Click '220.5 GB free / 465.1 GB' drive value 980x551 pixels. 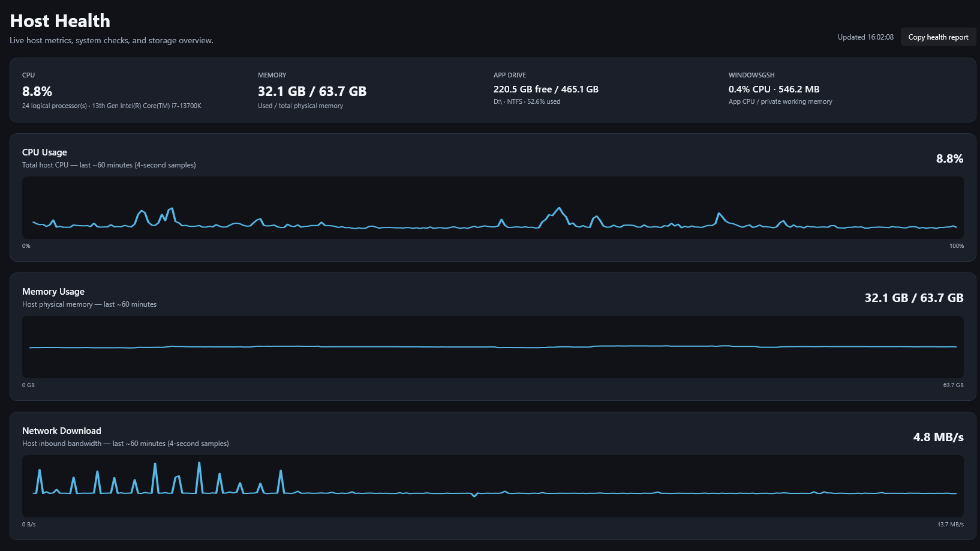click(546, 89)
